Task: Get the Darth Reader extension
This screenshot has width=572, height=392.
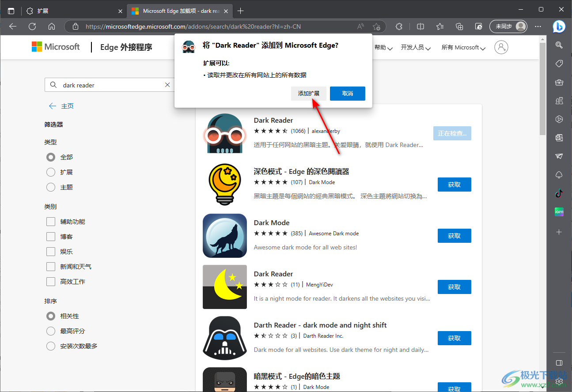Action: (x=455, y=338)
